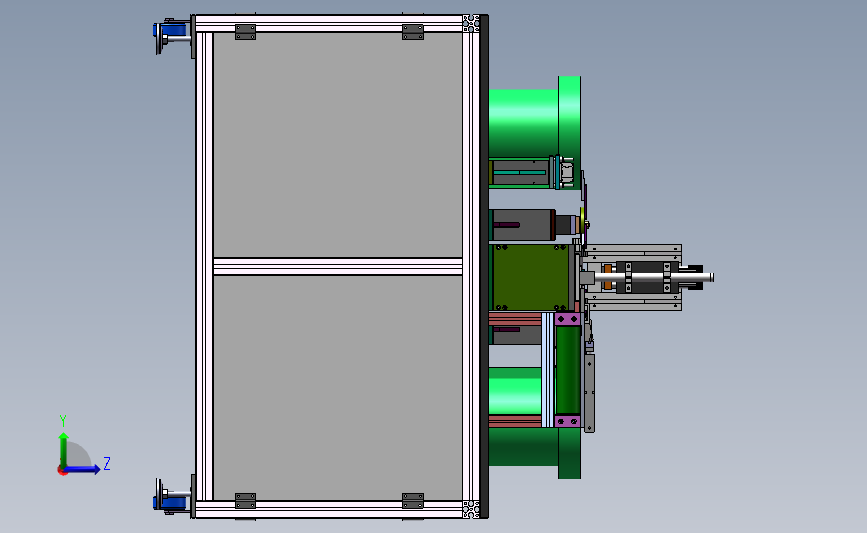Select the top-right aluminum profile corner end
The image size is (867, 533).
(471, 24)
